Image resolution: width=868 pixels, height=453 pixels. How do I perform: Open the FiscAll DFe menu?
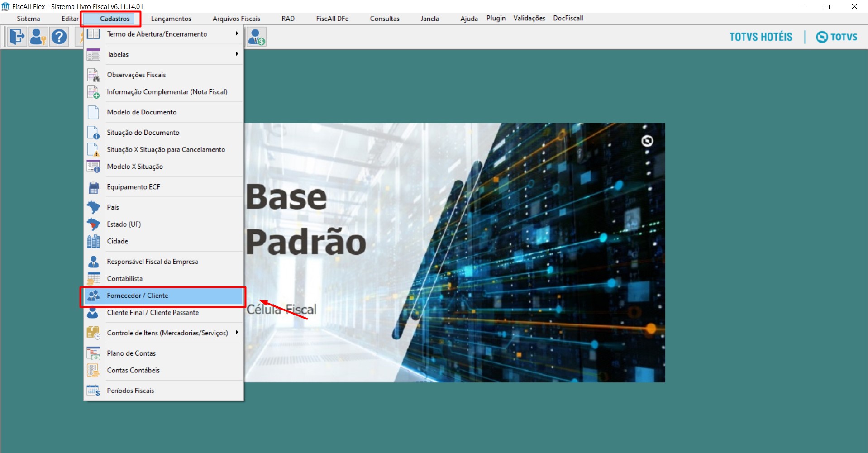coord(332,19)
